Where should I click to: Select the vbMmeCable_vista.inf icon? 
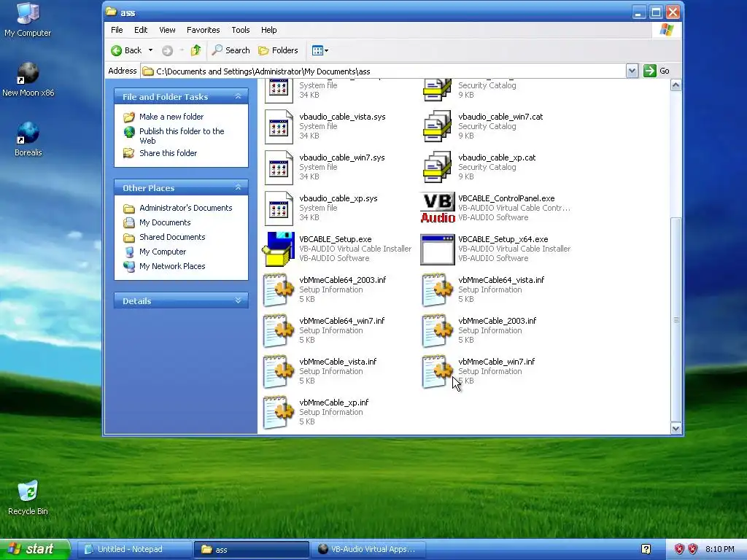279,372
